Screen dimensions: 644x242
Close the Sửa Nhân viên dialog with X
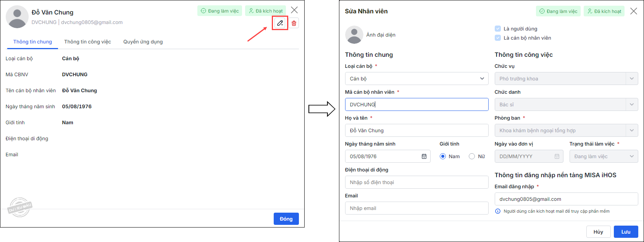click(x=634, y=11)
